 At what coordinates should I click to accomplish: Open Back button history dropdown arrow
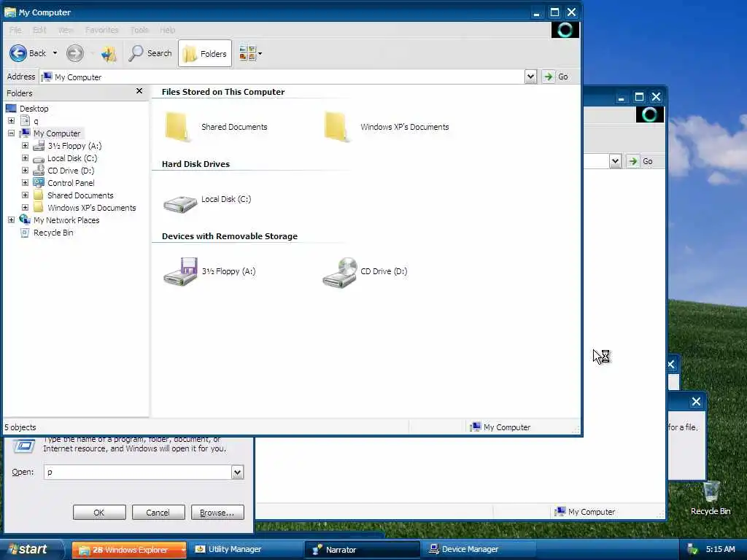55,53
